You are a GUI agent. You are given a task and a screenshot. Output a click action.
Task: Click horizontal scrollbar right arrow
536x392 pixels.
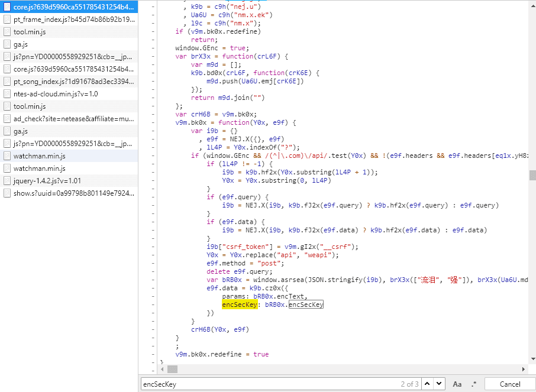(524, 369)
